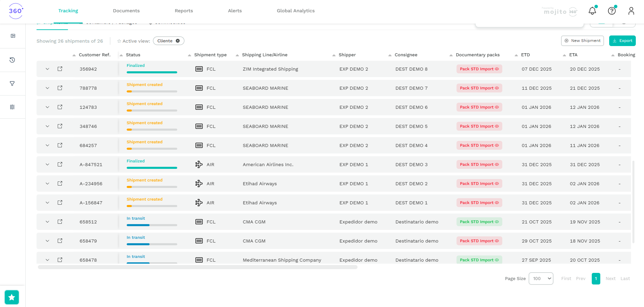
Task: Open the filter funnel icon in sidebar
Action: click(12, 84)
